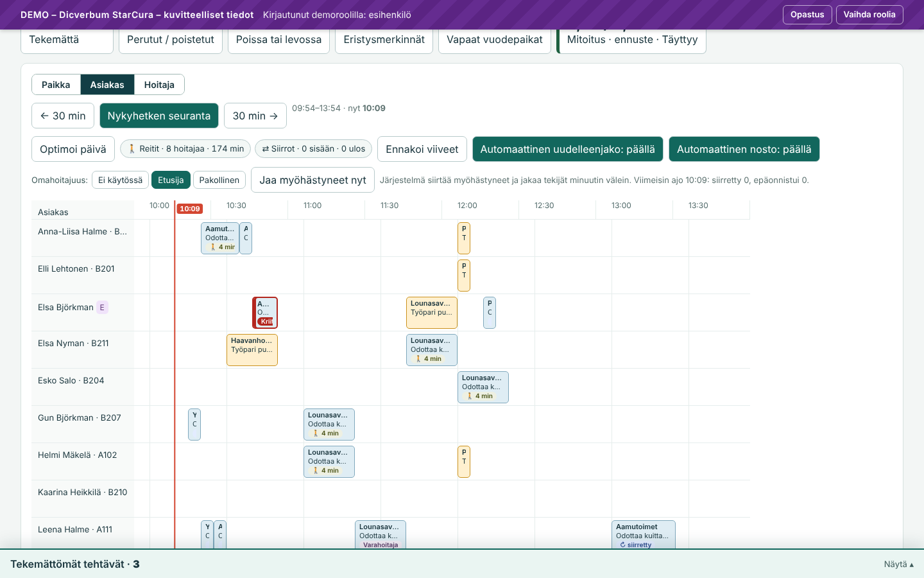Open the Reitit walking routes summary pill
The width and height of the screenshot is (924, 578).
click(x=185, y=149)
